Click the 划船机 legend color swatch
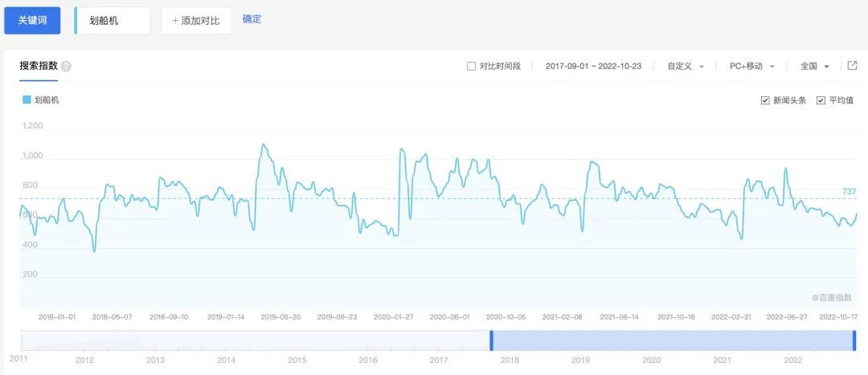 point(27,100)
